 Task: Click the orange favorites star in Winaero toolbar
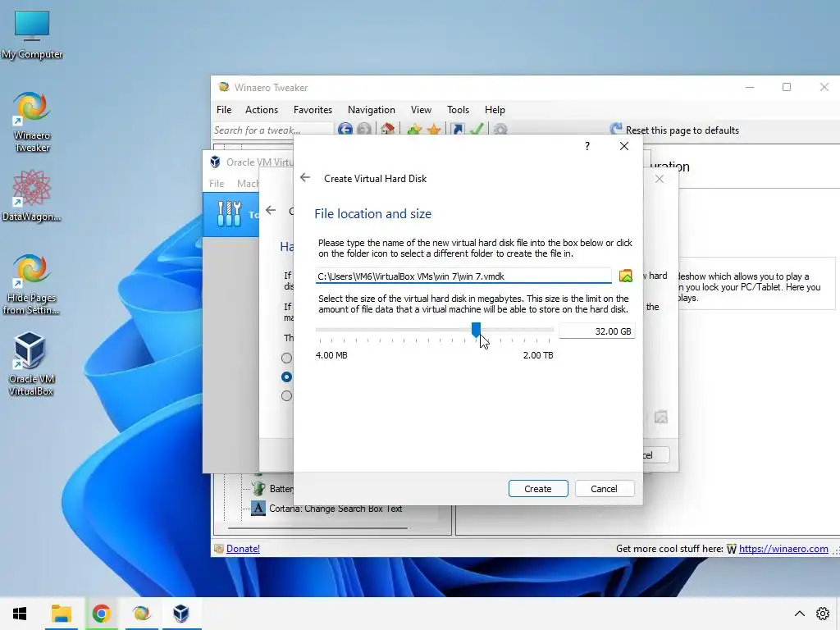tap(434, 130)
